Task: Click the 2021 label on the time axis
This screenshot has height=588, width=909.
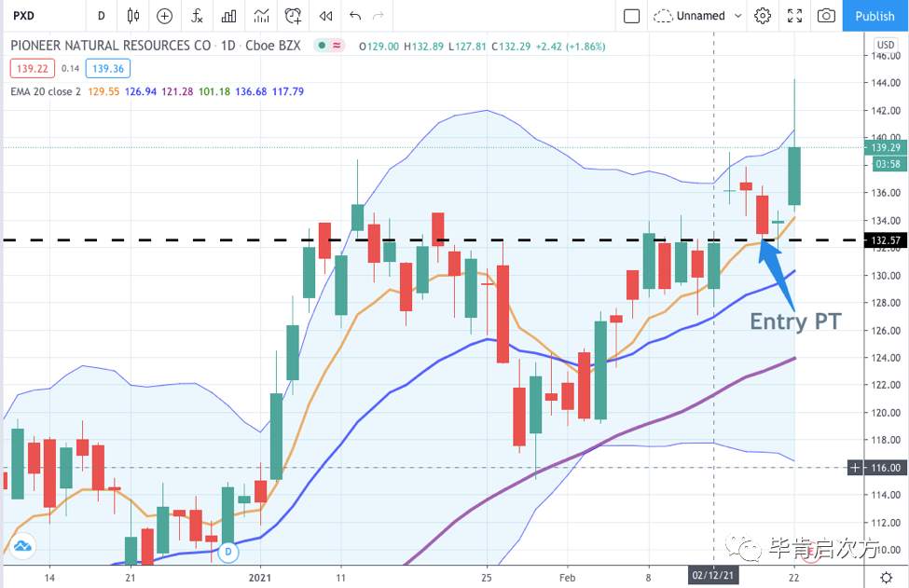Action: click(x=260, y=578)
